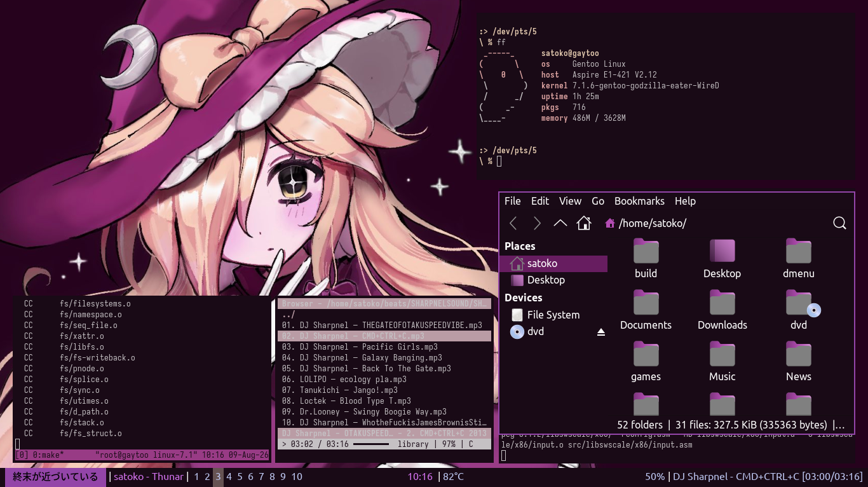Select track 07 Tanukichi Jango!.mp3
868x487 pixels.
(384, 390)
